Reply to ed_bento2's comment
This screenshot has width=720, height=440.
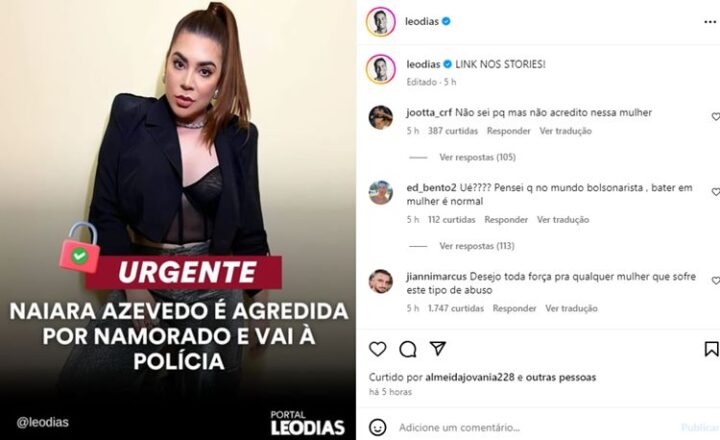pos(506,220)
